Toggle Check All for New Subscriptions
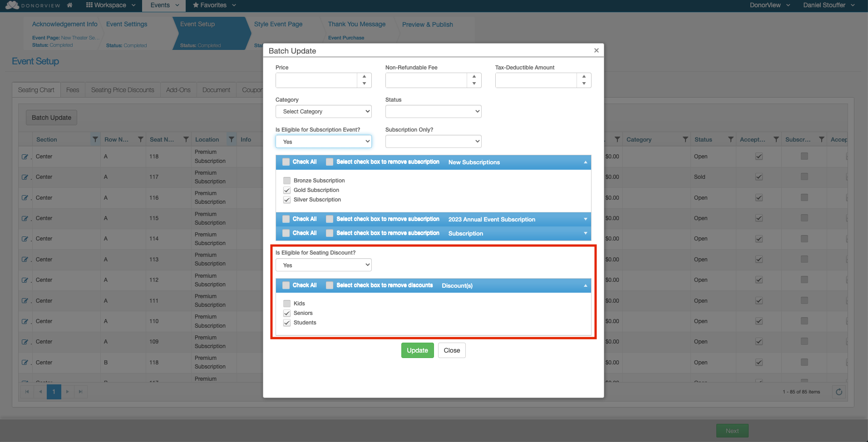 (x=286, y=162)
